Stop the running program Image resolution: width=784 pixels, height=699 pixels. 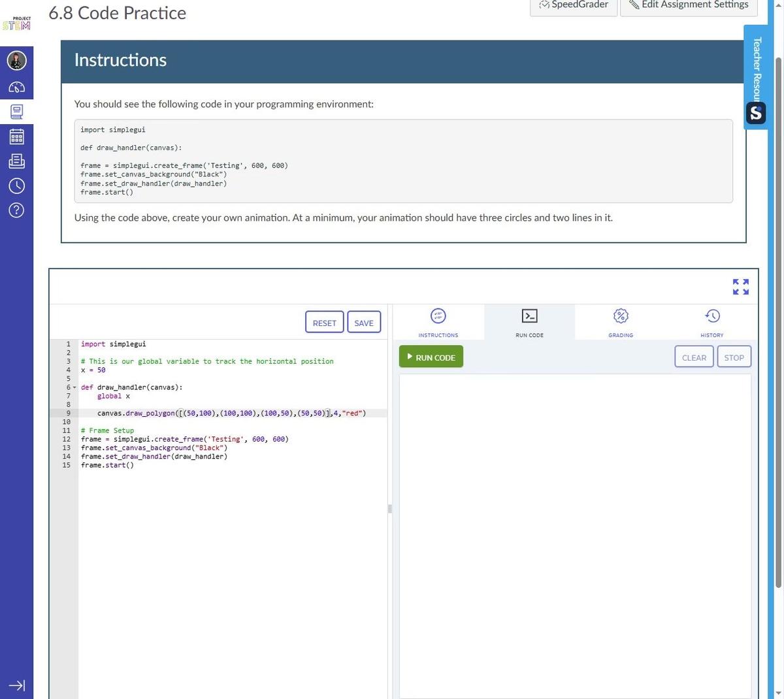(734, 357)
